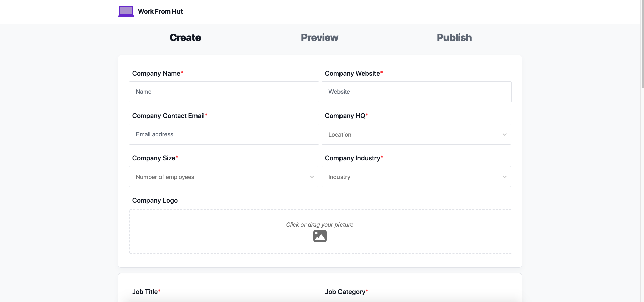The width and height of the screenshot is (644, 302).
Task: Focus the Company Website input field
Action: [x=417, y=92]
